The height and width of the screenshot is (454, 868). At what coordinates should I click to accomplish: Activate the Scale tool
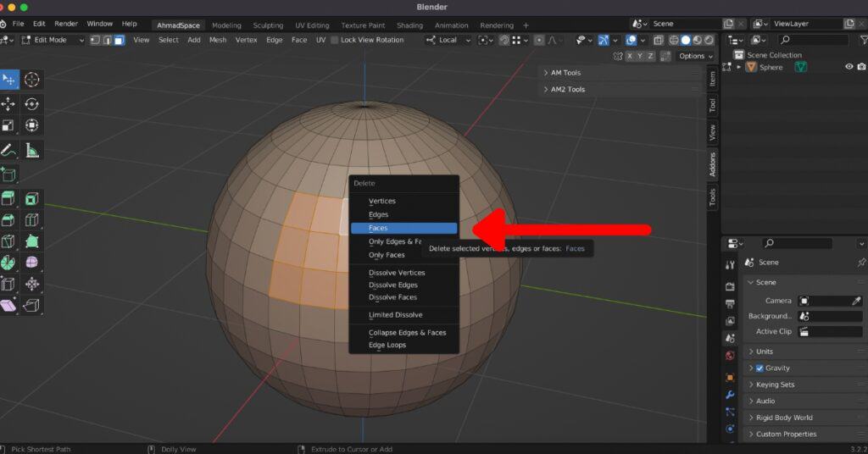(x=8, y=125)
